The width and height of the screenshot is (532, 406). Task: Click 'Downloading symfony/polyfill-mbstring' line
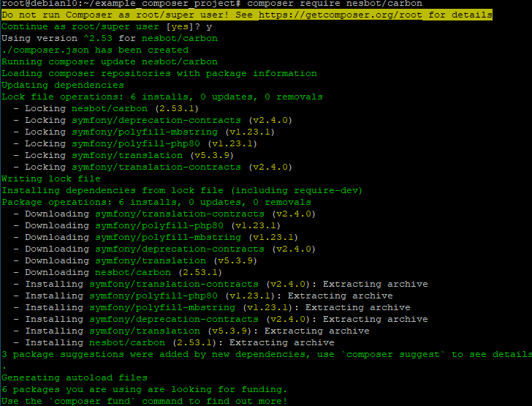coord(156,238)
